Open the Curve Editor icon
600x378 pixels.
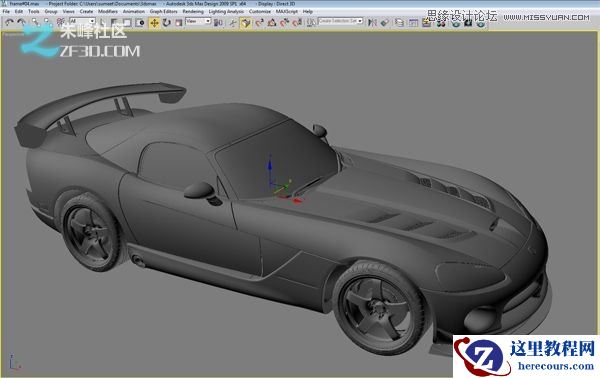414,23
